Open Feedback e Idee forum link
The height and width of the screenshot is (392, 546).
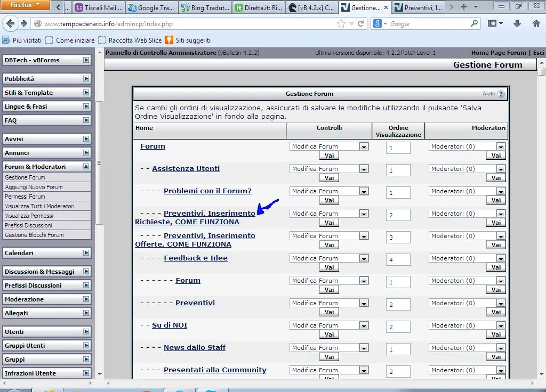click(x=196, y=258)
